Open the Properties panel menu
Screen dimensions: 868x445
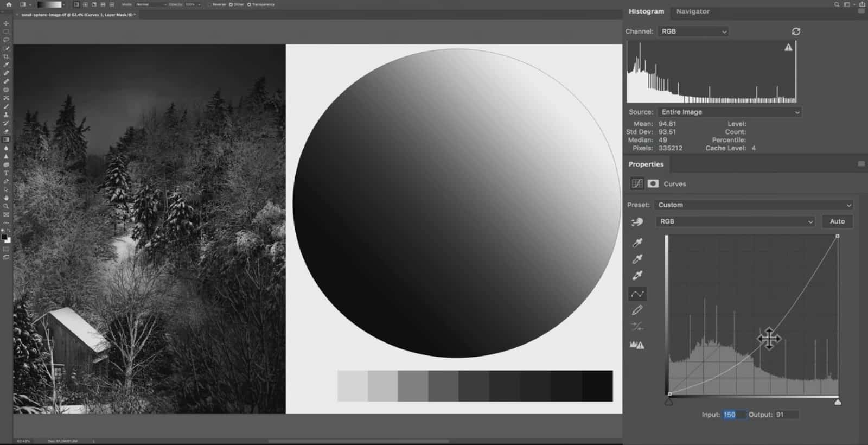(861, 164)
